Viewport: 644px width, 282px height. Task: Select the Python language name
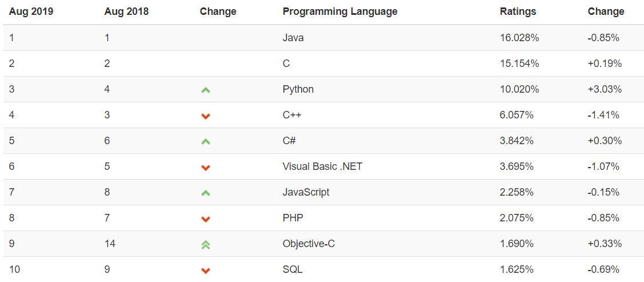[298, 89]
